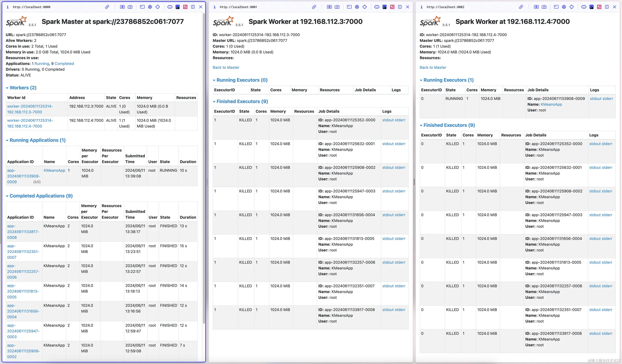Click the red translate icon in localhost:8000 pane
Viewport: 622px width, 364px height.
click(x=185, y=7)
